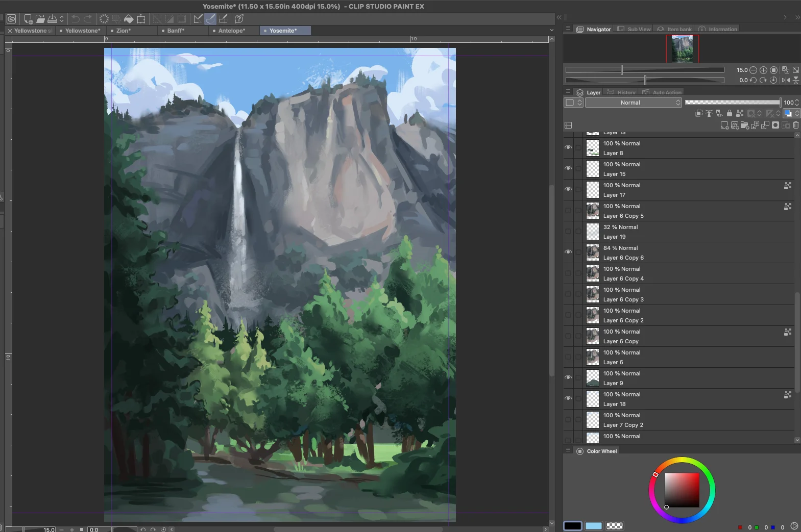Click layer opacity 100 stepper arrows
This screenshot has width=801, height=532.
(x=797, y=103)
